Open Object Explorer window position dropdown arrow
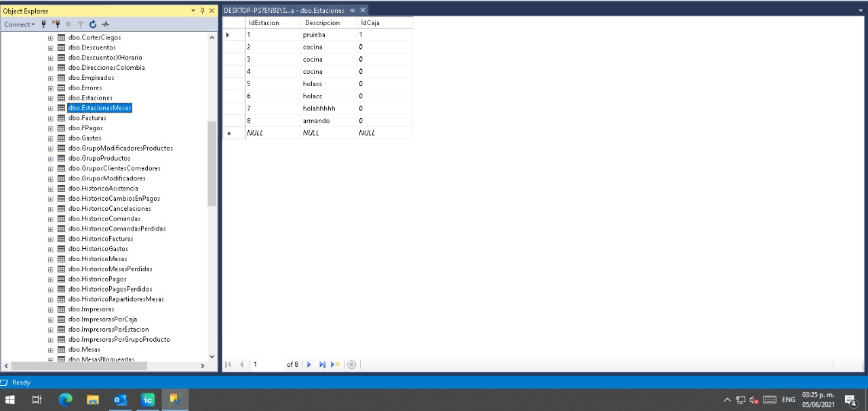This screenshot has width=868, height=411. click(x=193, y=11)
